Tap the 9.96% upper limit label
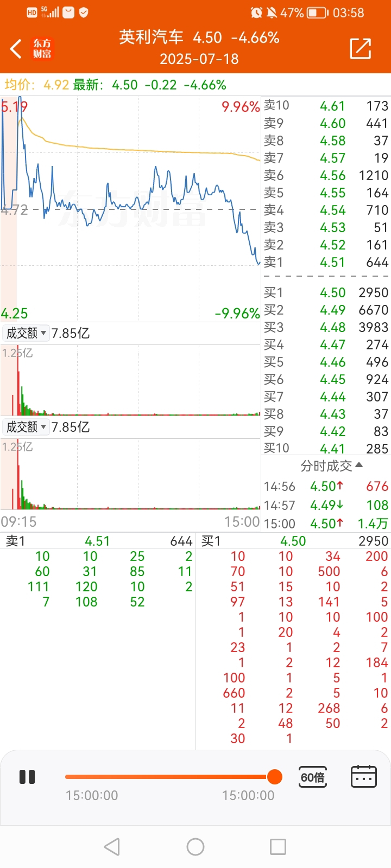This screenshot has height=868, width=391. 241,106
